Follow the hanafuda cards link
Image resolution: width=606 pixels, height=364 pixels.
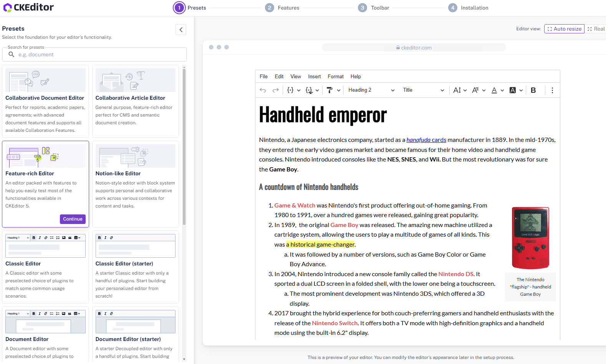(x=426, y=140)
